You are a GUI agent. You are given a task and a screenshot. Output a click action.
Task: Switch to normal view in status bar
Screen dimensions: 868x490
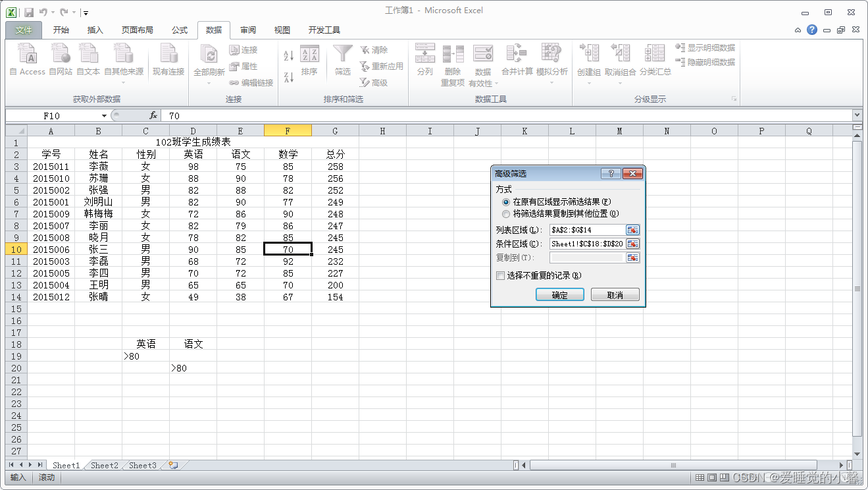click(700, 477)
